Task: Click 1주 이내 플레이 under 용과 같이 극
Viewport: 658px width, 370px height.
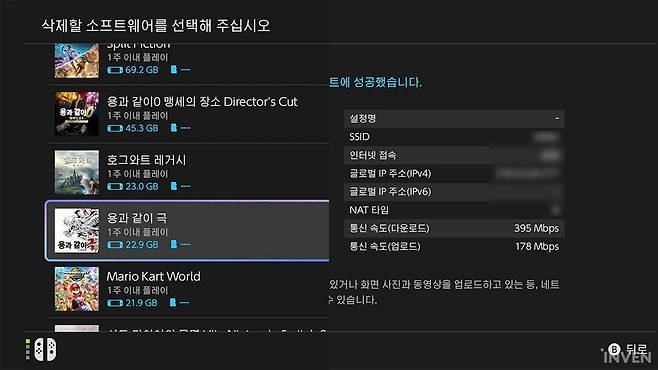Action: (x=137, y=232)
